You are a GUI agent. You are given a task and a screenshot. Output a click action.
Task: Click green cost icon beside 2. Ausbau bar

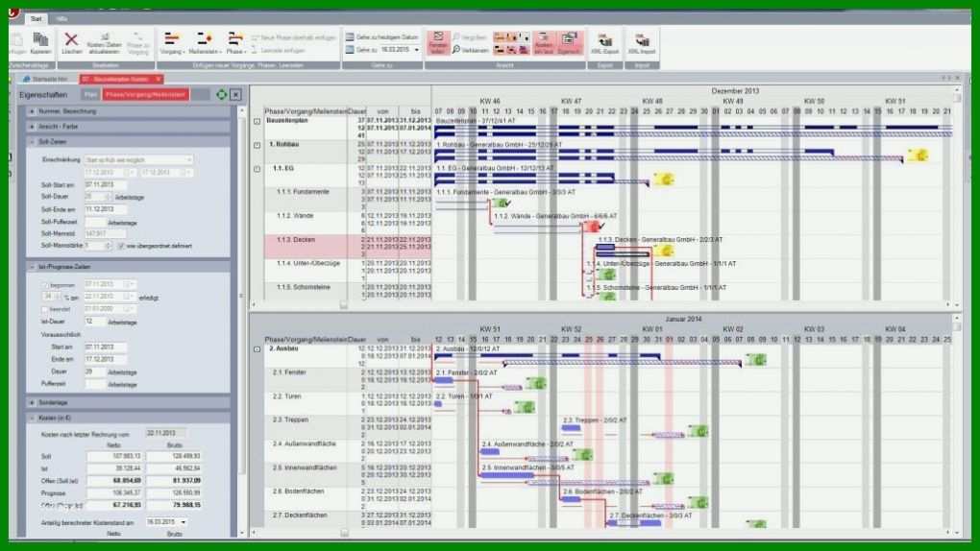tap(755, 359)
